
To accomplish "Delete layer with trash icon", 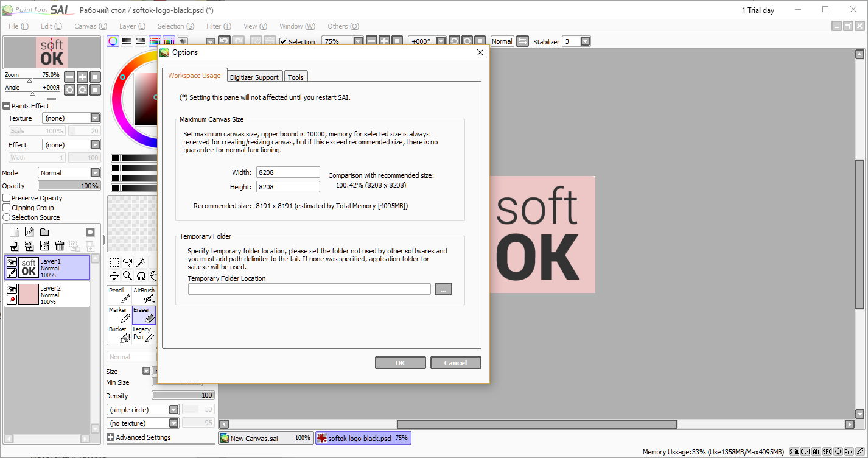I will coord(60,245).
